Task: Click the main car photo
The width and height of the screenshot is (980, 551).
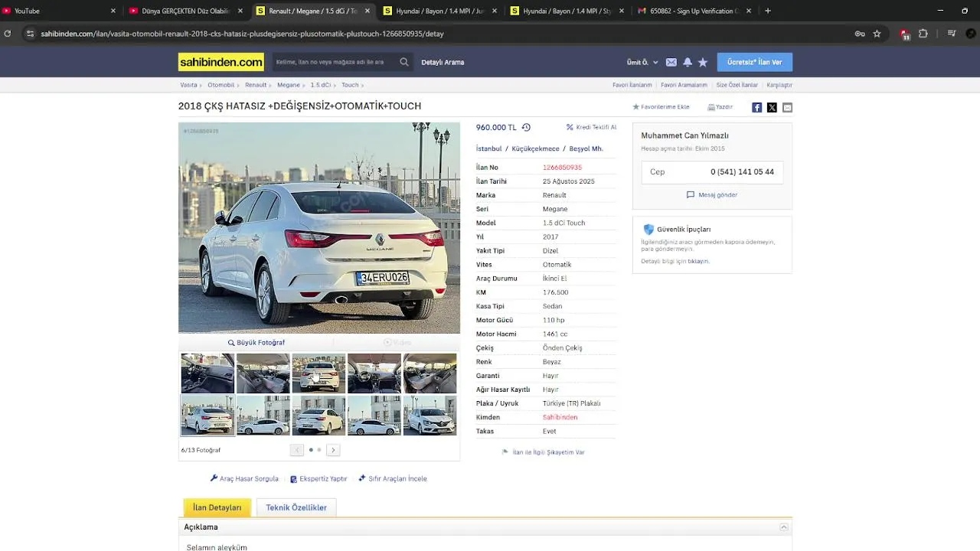Action: [319, 227]
